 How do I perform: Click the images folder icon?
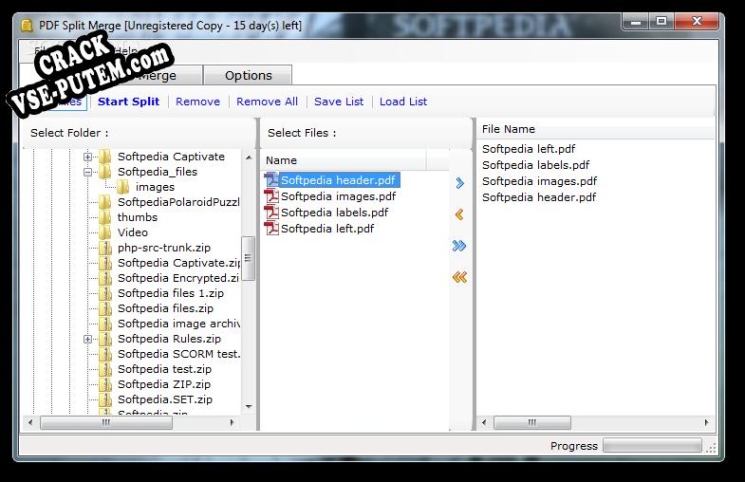123,187
